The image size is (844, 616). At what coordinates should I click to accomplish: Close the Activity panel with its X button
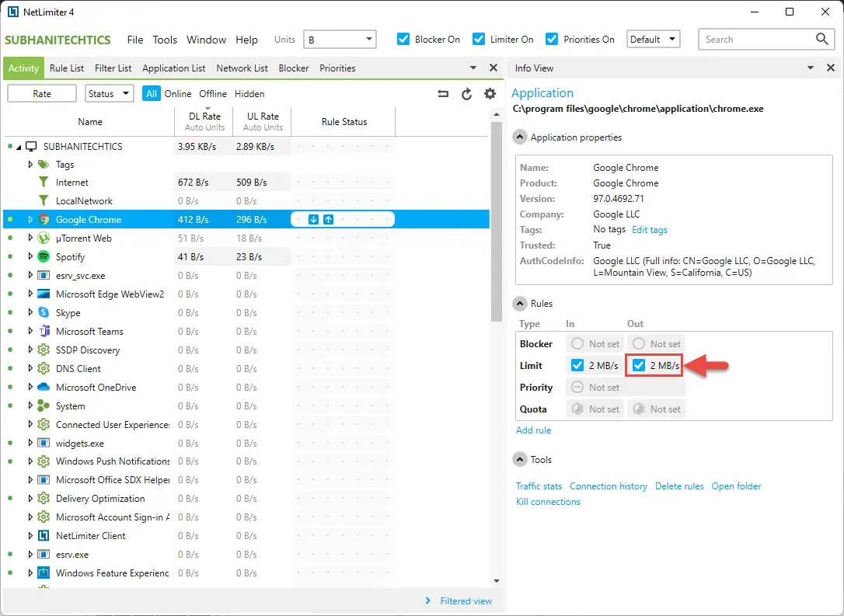[493, 68]
